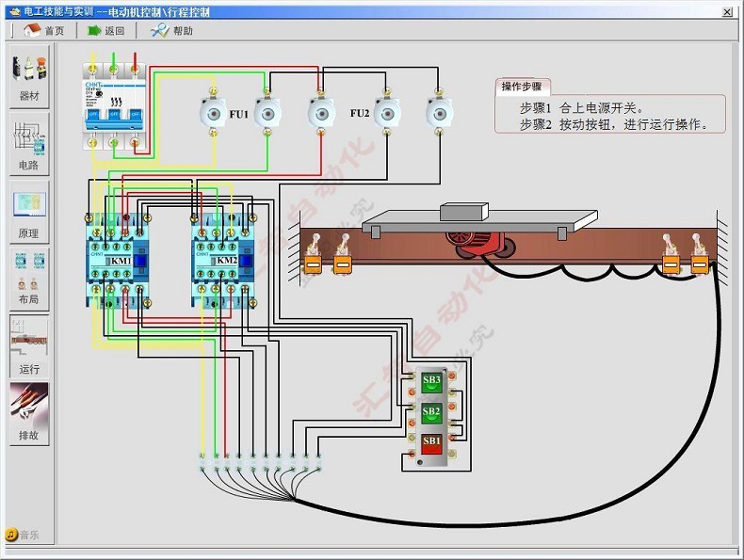Open the 排故 (troubleshooting) sidebar icon
The image size is (744, 560).
click(x=29, y=411)
